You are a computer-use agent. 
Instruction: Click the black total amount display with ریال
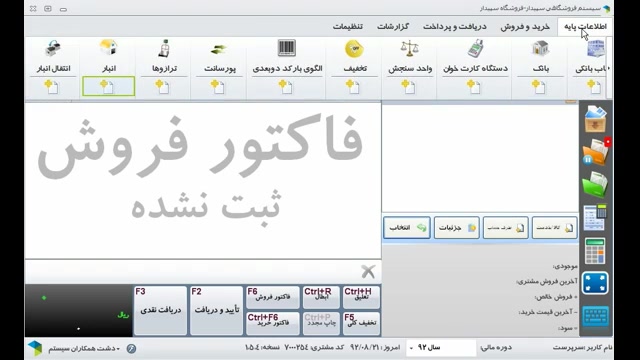78,311
